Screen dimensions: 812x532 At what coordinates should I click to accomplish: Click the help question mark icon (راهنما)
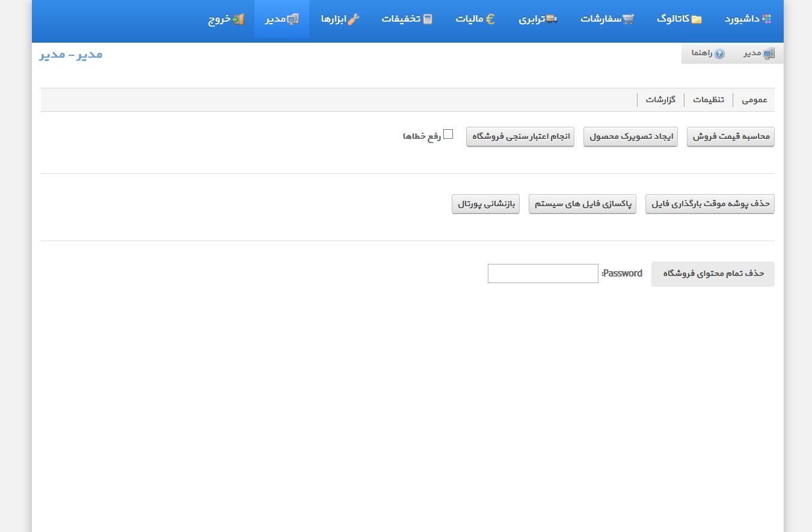[x=719, y=54]
